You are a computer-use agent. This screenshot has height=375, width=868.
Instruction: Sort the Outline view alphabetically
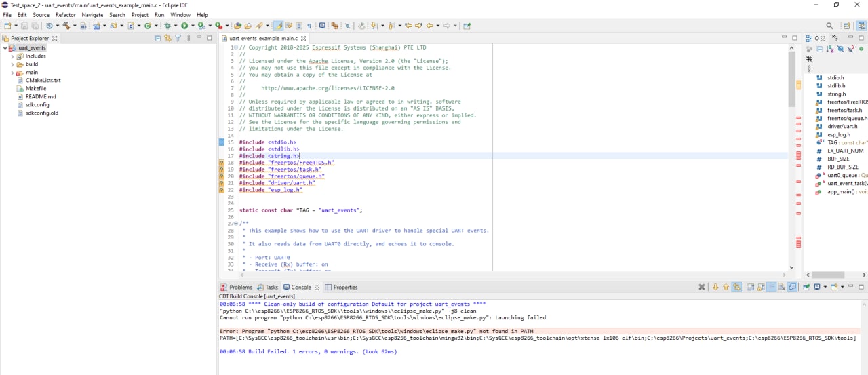coord(830,50)
